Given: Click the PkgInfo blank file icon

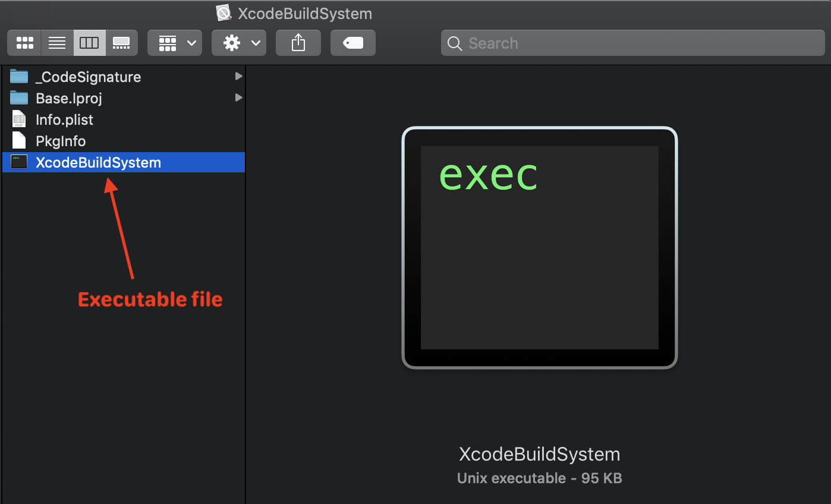Looking at the screenshot, I should click(x=19, y=141).
